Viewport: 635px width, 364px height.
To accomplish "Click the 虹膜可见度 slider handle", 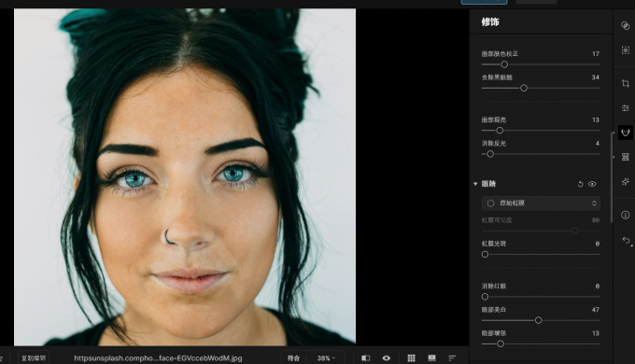I will click(574, 231).
